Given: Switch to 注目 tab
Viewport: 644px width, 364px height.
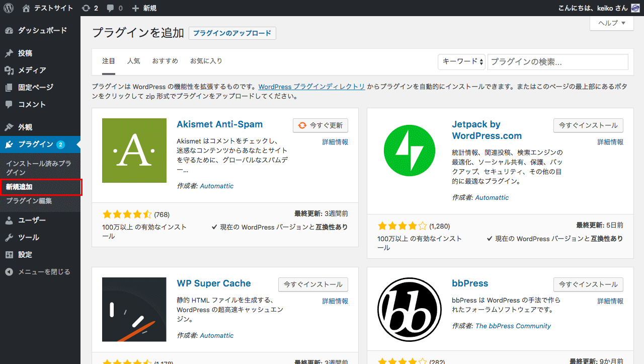Looking at the screenshot, I should (x=109, y=61).
